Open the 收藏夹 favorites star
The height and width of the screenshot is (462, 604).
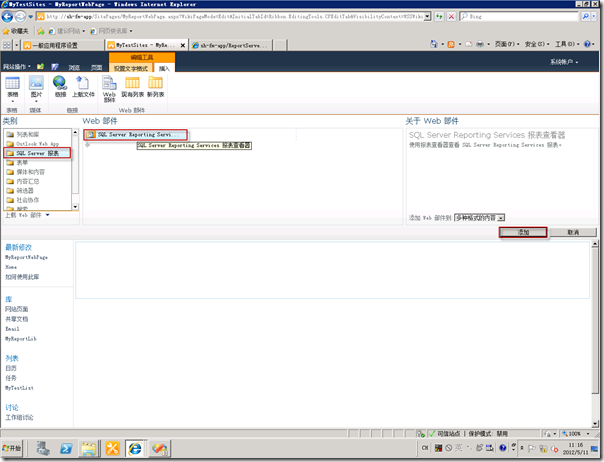15,31
